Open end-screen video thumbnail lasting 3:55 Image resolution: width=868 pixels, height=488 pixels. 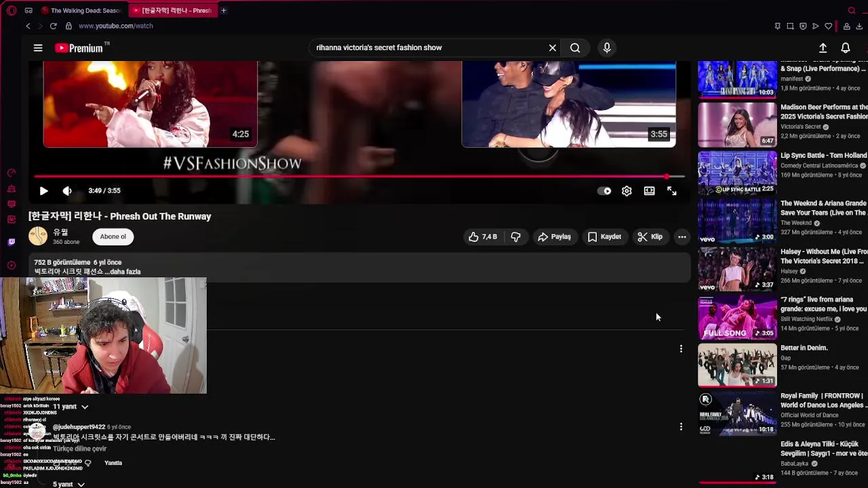coord(568,104)
